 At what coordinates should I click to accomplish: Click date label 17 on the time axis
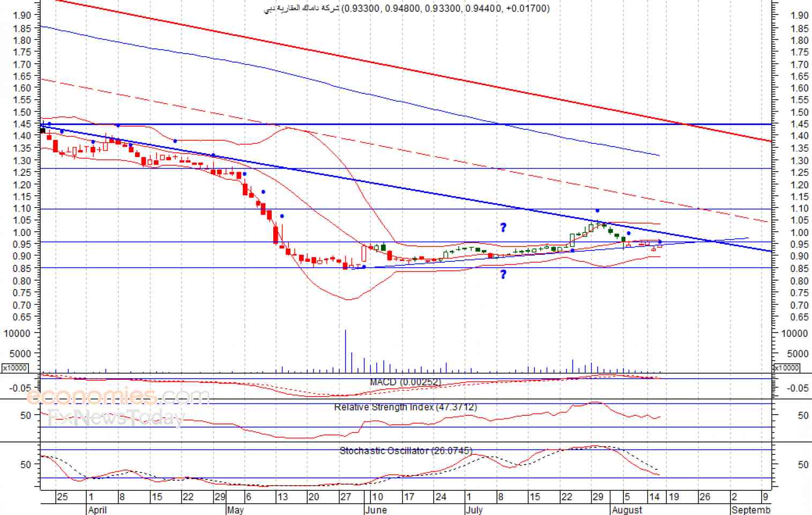pos(409,497)
